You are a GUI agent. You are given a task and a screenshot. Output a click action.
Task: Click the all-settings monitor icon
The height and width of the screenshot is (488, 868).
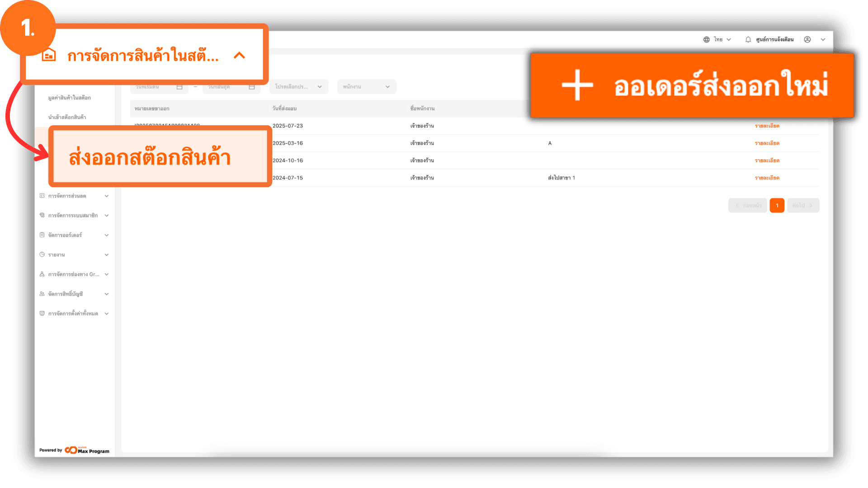[x=42, y=313]
